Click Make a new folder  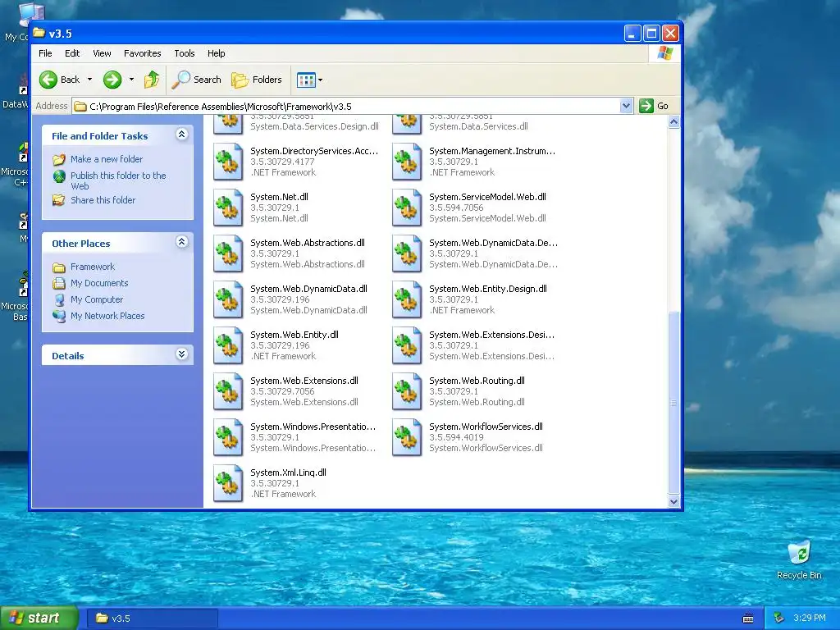pyautogui.click(x=107, y=159)
